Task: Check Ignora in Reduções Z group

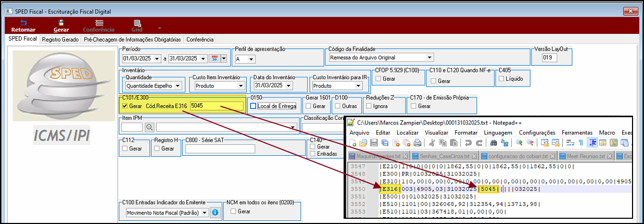Action: (369, 106)
